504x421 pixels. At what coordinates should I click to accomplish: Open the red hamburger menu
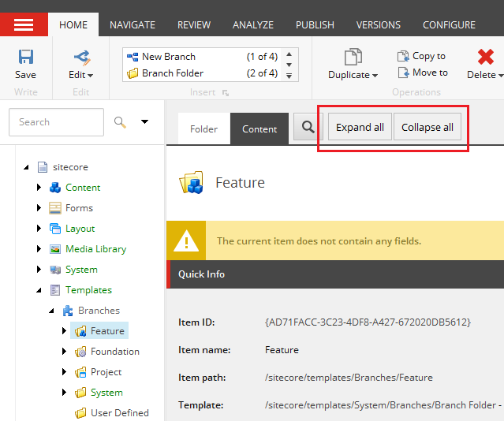coord(24,24)
